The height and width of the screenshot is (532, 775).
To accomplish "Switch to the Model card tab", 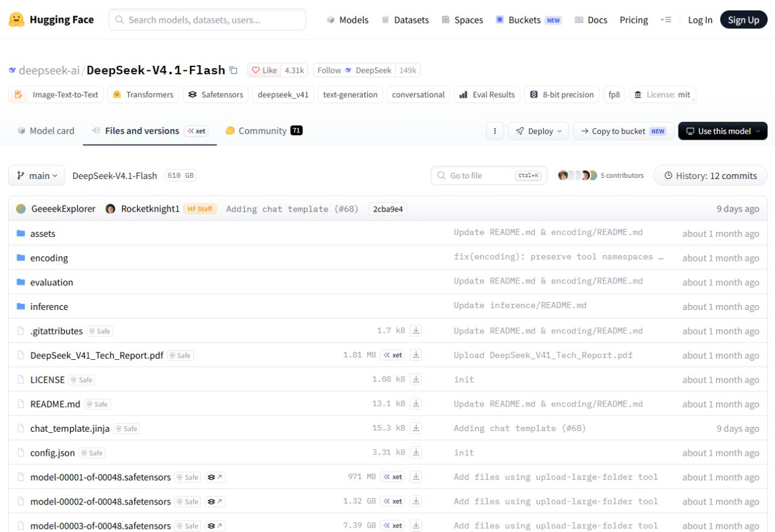I will click(x=46, y=130).
